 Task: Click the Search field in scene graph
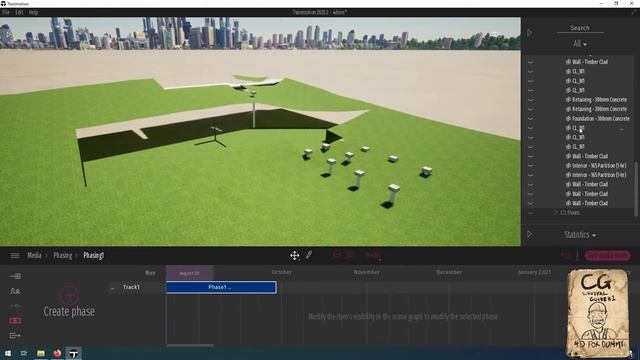tap(580, 28)
